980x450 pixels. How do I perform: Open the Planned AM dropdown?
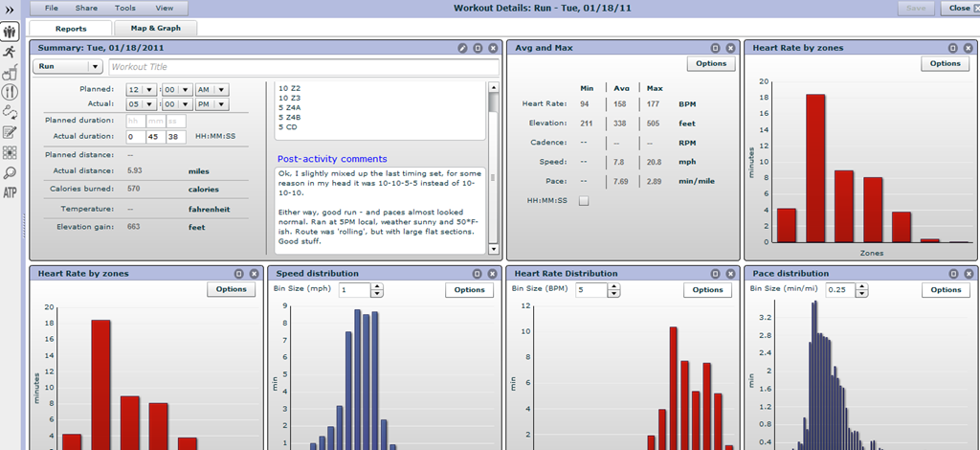(212, 89)
